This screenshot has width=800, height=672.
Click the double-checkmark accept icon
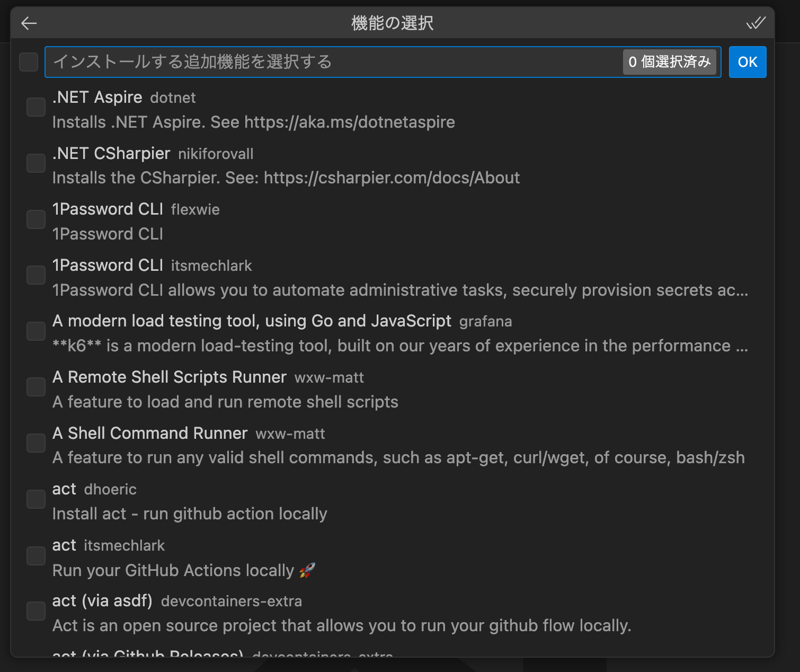tap(755, 23)
